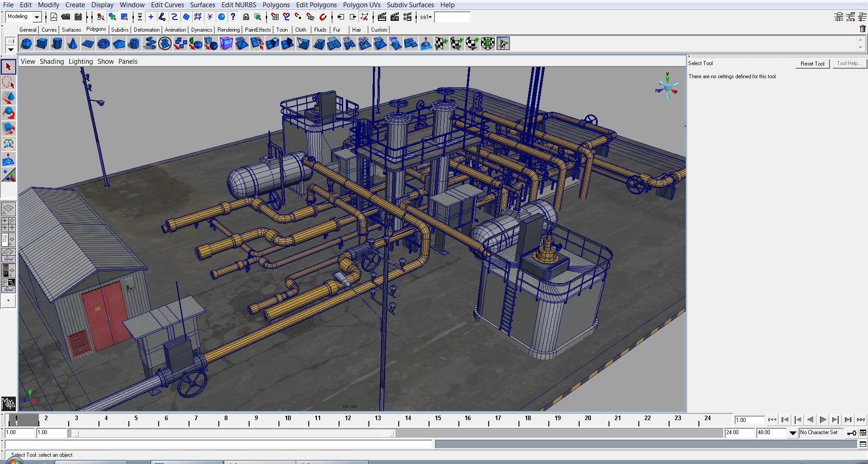868x464 pixels.
Task: Click the polygon cone shelf icon
Action: point(72,44)
